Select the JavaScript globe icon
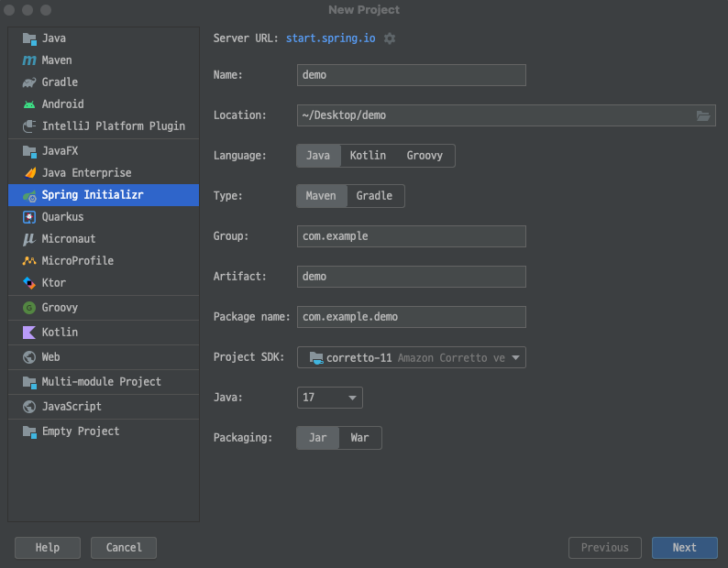This screenshot has height=568, width=728. (29, 407)
